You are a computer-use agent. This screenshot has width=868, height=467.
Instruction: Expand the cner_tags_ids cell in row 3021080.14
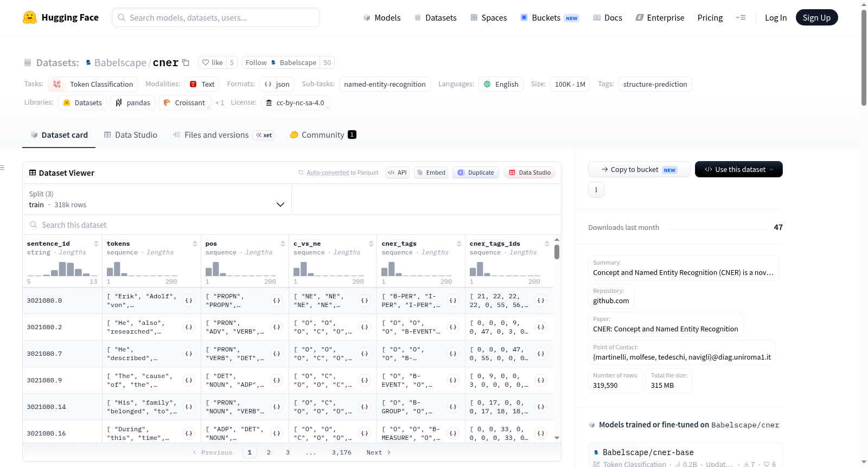coord(541,407)
